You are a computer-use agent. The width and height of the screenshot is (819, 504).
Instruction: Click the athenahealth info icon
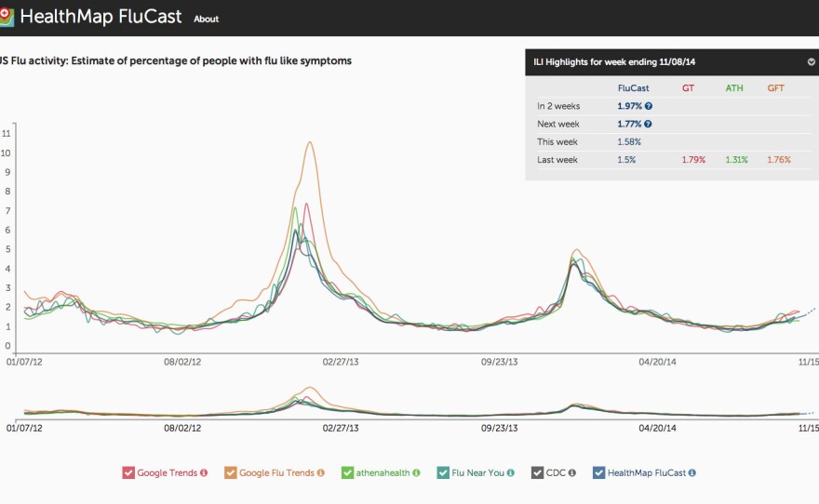[x=417, y=472]
